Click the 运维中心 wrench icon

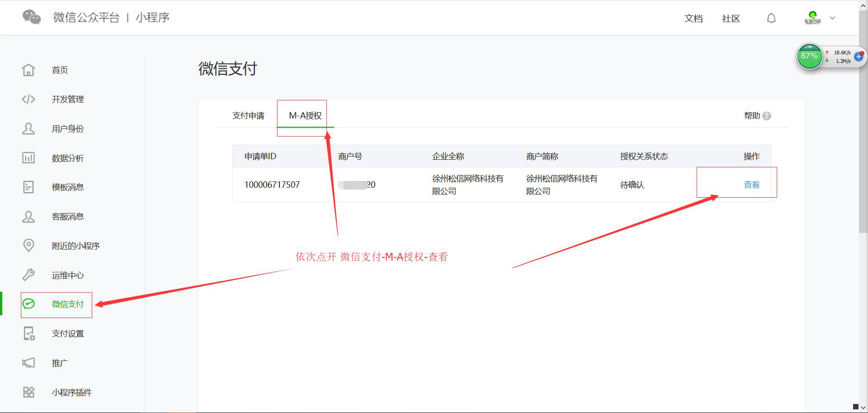point(28,275)
